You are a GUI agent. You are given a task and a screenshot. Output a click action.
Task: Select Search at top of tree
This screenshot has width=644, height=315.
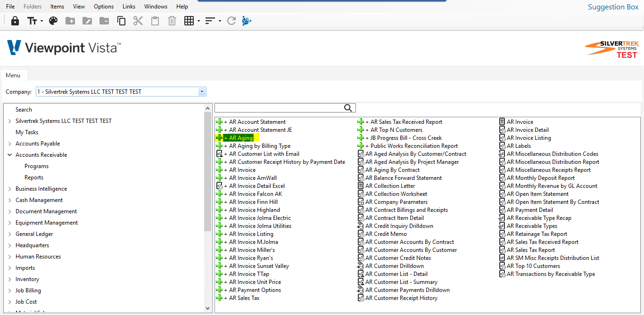tap(24, 110)
